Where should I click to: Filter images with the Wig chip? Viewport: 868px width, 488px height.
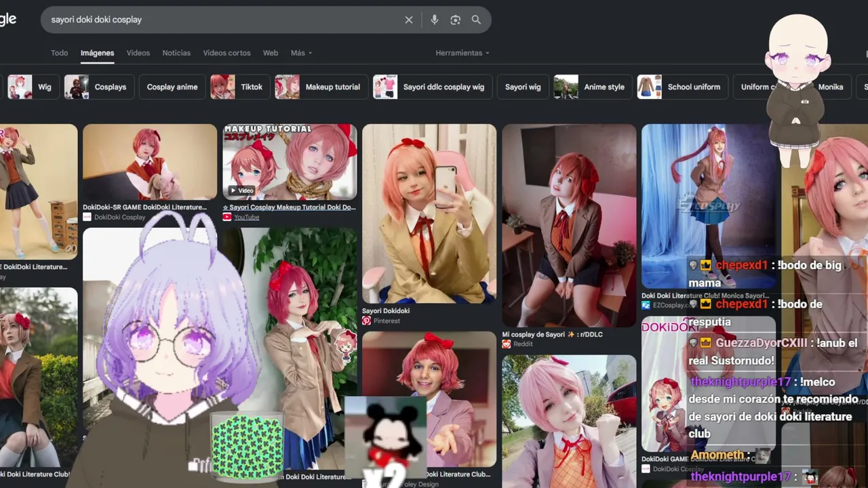32,87
